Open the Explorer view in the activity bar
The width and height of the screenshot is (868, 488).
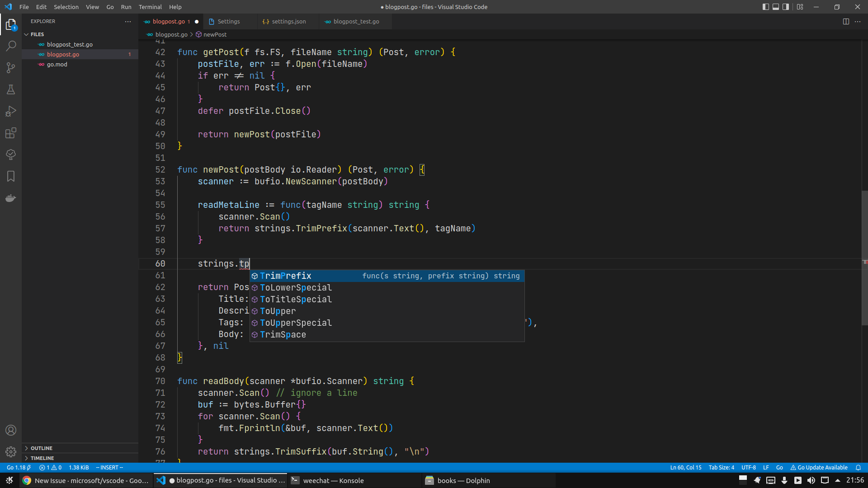11,24
